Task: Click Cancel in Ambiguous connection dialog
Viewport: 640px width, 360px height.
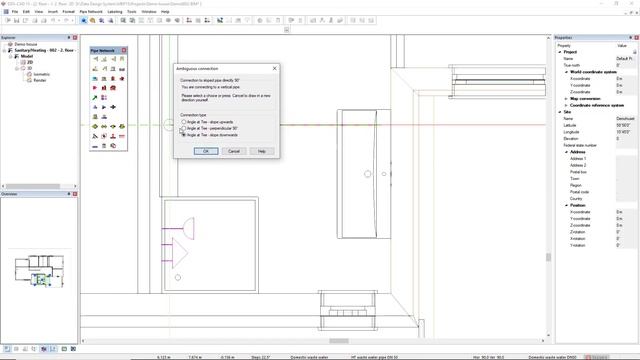Action: click(234, 151)
